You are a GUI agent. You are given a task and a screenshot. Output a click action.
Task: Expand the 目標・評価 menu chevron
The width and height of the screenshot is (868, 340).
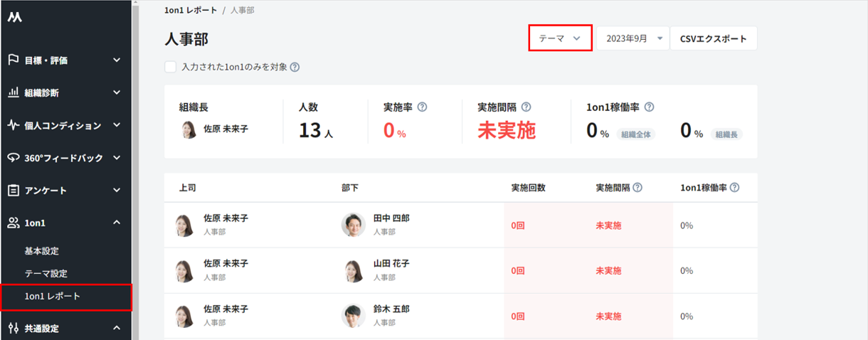point(117,60)
